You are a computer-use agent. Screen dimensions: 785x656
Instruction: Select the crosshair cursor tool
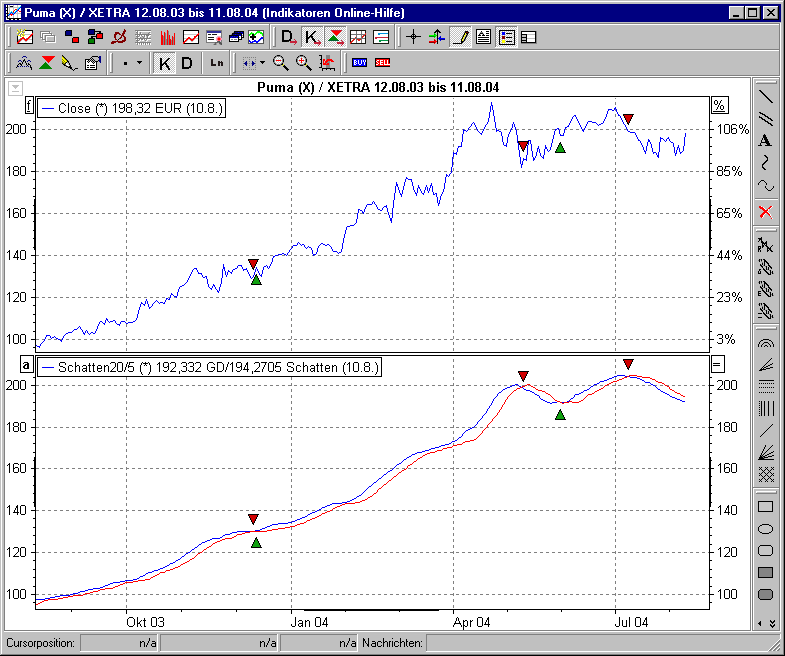(413, 37)
